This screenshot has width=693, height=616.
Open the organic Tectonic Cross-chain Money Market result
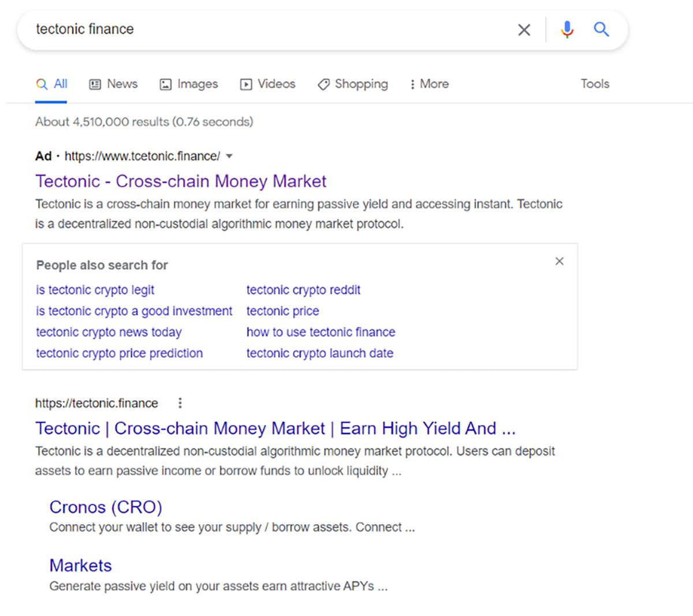275,428
